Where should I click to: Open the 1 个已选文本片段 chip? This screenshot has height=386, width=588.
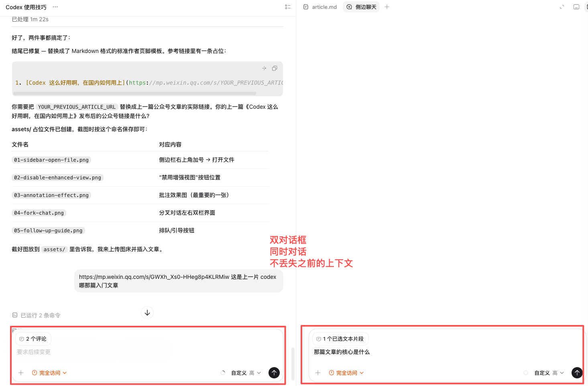coord(340,339)
